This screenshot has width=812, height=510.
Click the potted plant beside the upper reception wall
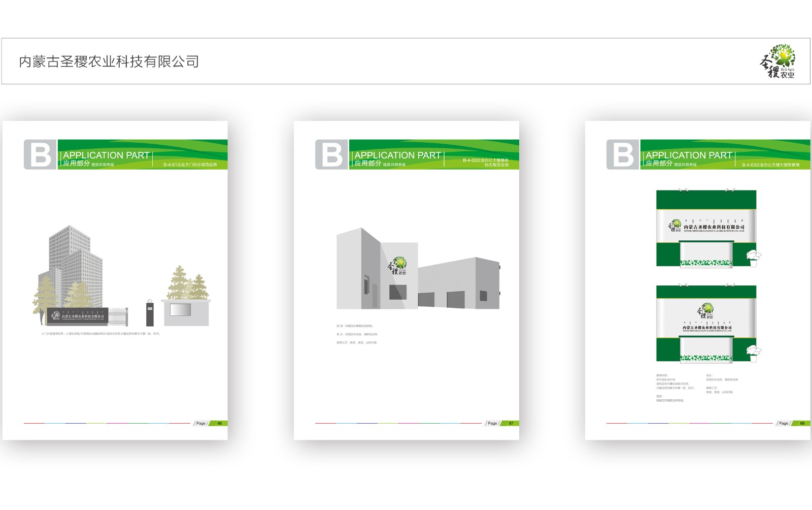pyautogui.click(x=754, y=258)
